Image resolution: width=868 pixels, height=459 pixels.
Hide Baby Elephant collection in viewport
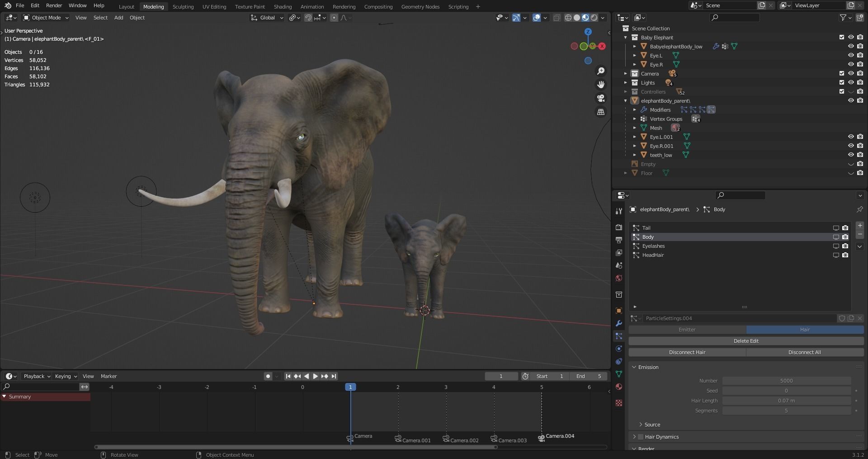pyautogui.click(x=851, y=38)
